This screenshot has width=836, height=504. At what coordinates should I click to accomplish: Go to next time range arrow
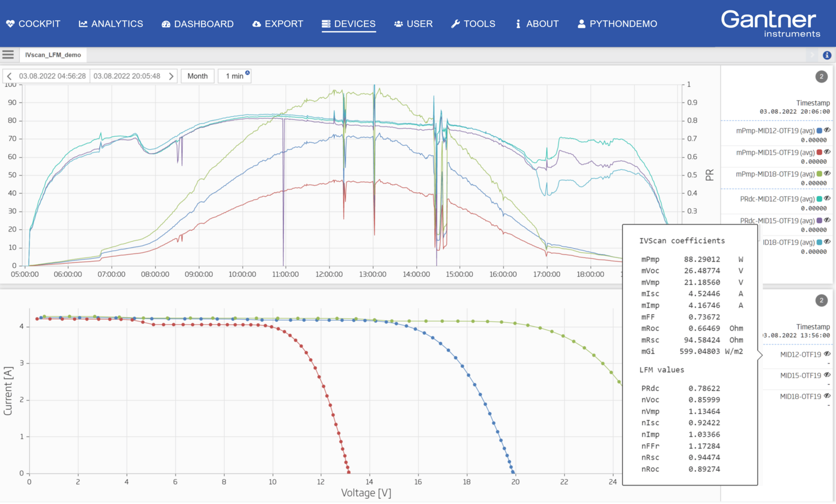pos(171,76)
